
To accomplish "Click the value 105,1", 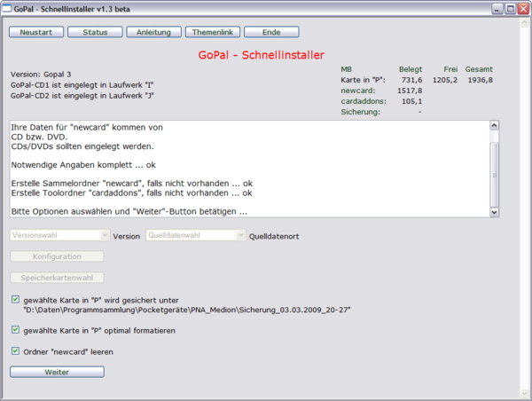I will 412,101.
